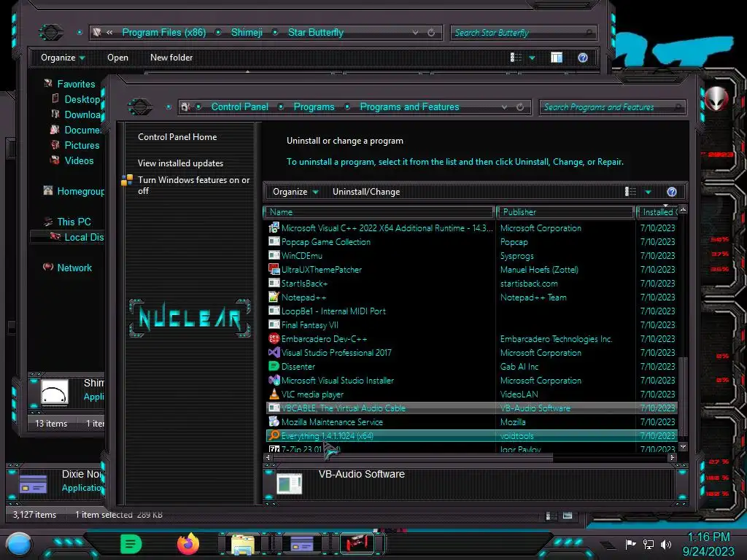The height and width of the screenshot is (560, 747).
Task: Open Firefox from the taskbar
Action: tap(188, 543)
